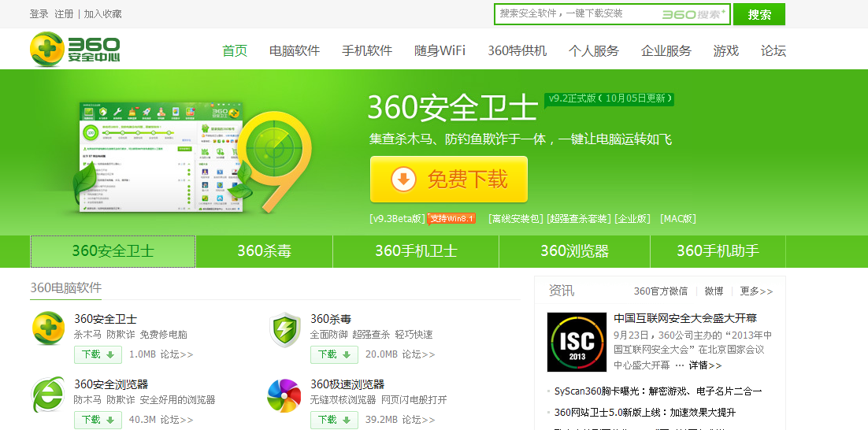The height and width of the screenshot is (430, 868).
Task: Select the 360杀毒 banner tab
Action: tap(264, 251)
